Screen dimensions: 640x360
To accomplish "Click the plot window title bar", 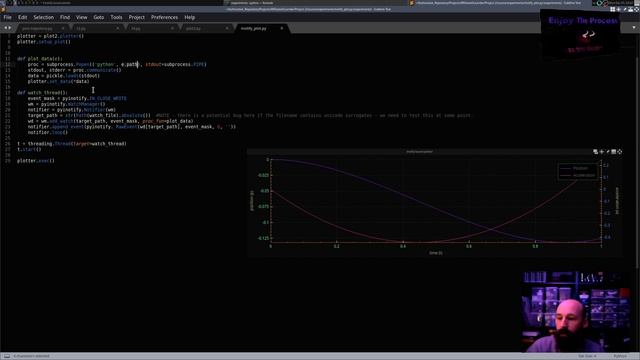I will (420, 151).
